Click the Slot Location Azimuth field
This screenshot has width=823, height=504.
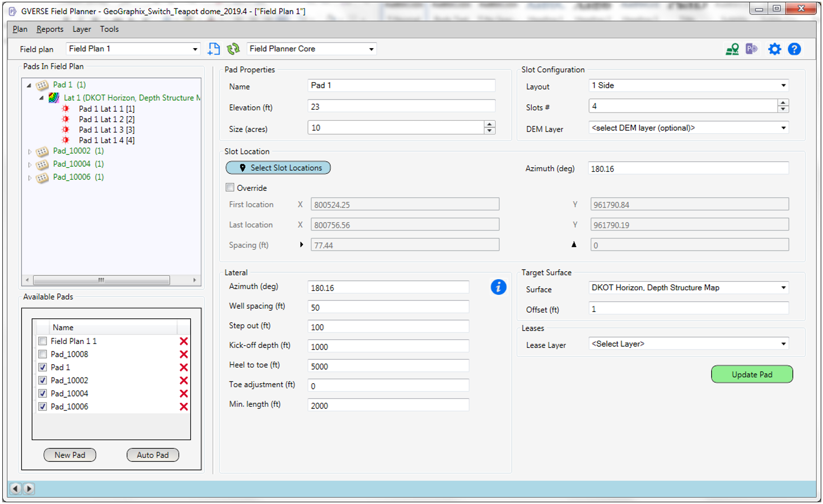pyautogui.click(x=689, y=168)
